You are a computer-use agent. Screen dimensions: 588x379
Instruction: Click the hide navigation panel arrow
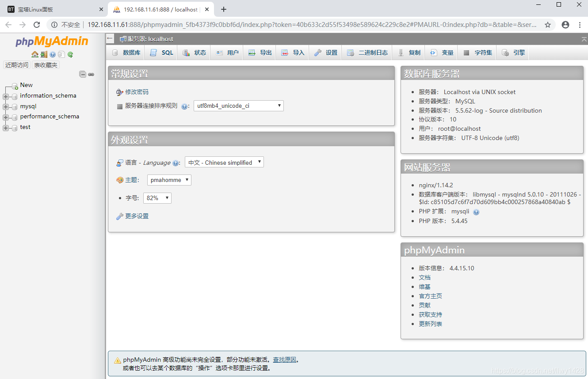pyautogui.click(x=110, y=38)
